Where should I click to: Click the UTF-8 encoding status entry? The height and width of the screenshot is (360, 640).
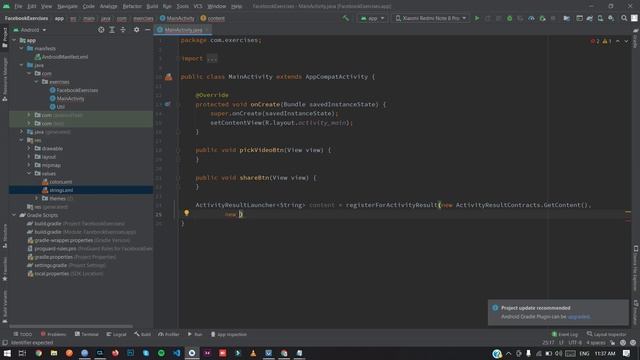click(575, 343)
